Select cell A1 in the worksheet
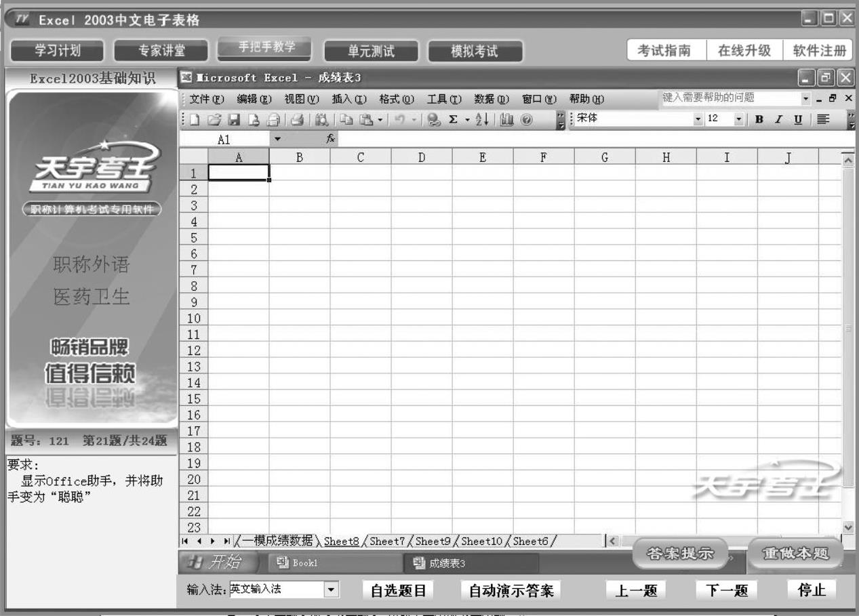The image size is (859, 616). point(239,173)
